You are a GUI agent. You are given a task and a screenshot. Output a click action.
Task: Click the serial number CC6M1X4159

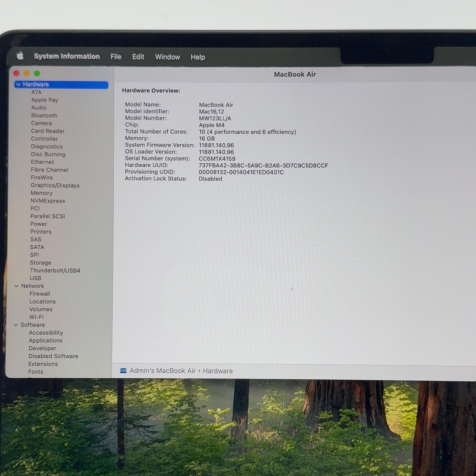[217, 159]
